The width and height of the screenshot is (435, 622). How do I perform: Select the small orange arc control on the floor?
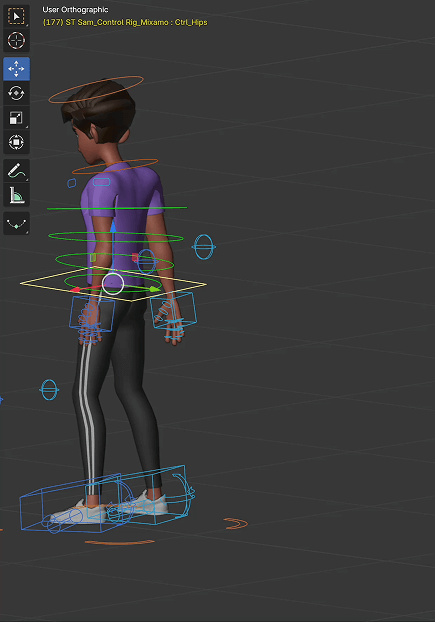pyautogui.click(x=236, y=524)
